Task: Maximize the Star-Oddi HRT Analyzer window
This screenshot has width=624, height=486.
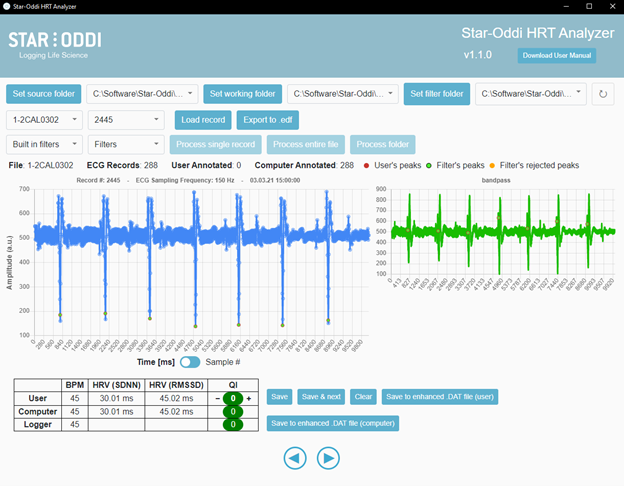Action: coord(589,6)
